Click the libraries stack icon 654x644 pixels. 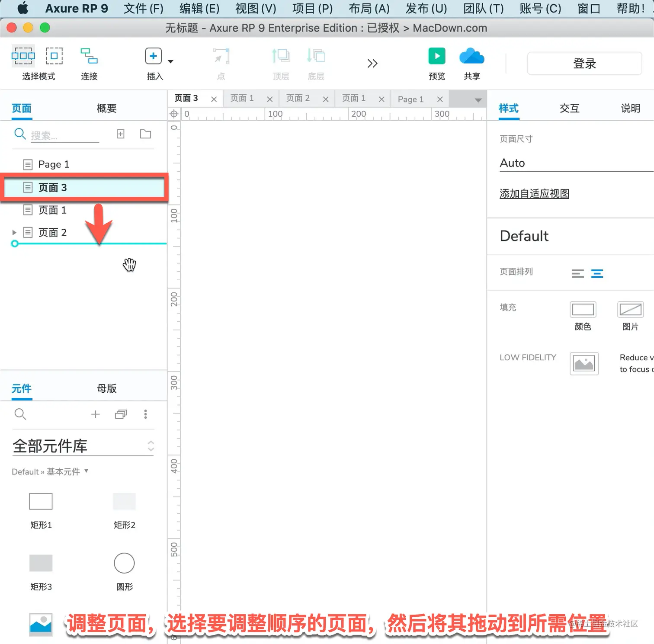click(x=121, y=414)
